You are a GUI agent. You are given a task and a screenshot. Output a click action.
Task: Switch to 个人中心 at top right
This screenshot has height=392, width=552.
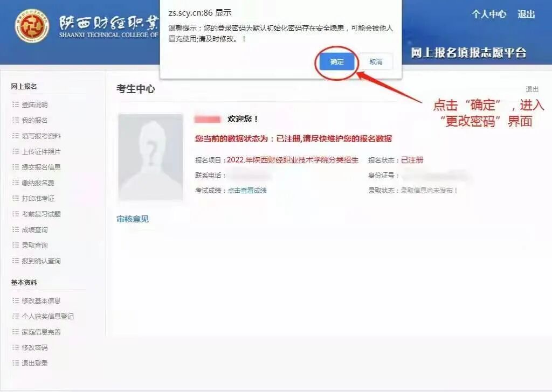click(488, 15)
